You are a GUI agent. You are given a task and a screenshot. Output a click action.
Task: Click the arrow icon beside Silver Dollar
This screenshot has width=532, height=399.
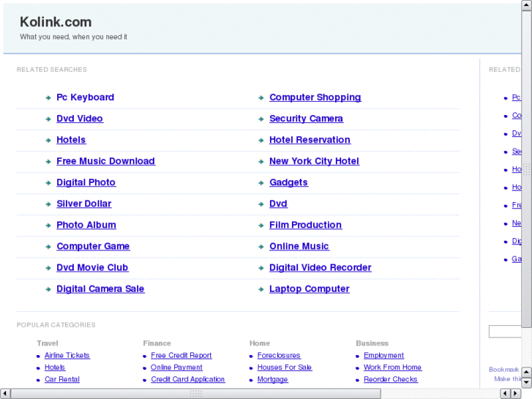[48, 204]
